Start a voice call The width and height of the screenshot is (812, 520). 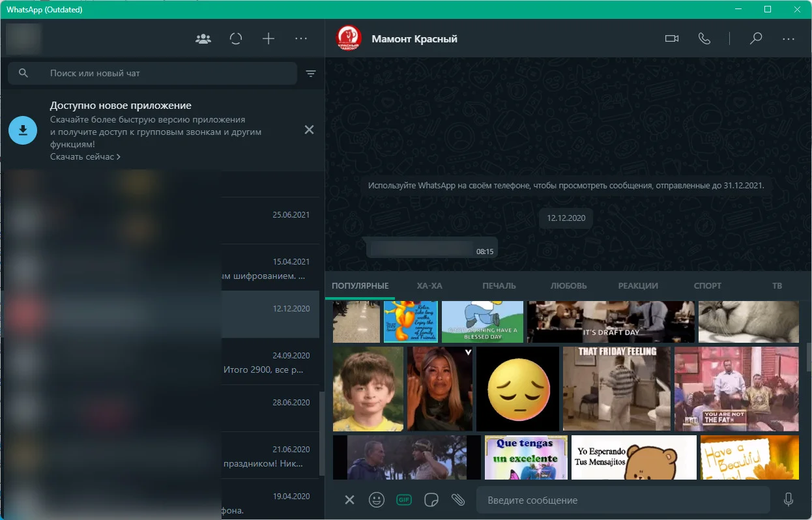click(704, 39)
